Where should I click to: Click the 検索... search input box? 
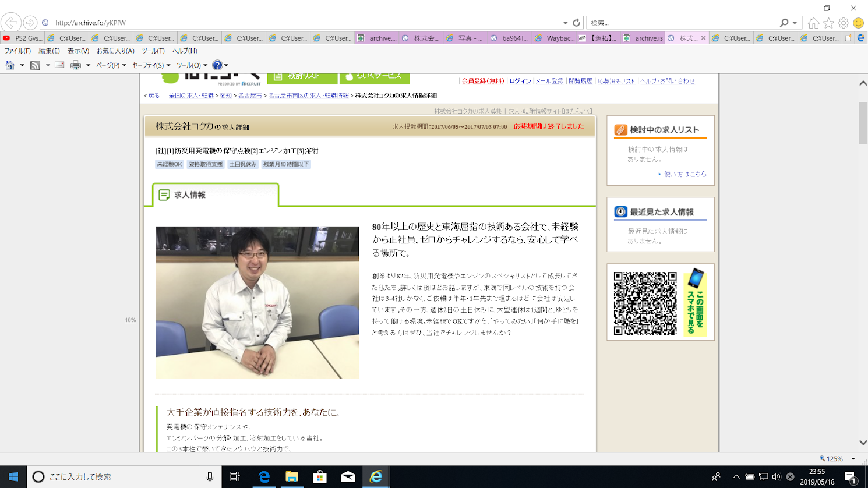pos(683,23)
